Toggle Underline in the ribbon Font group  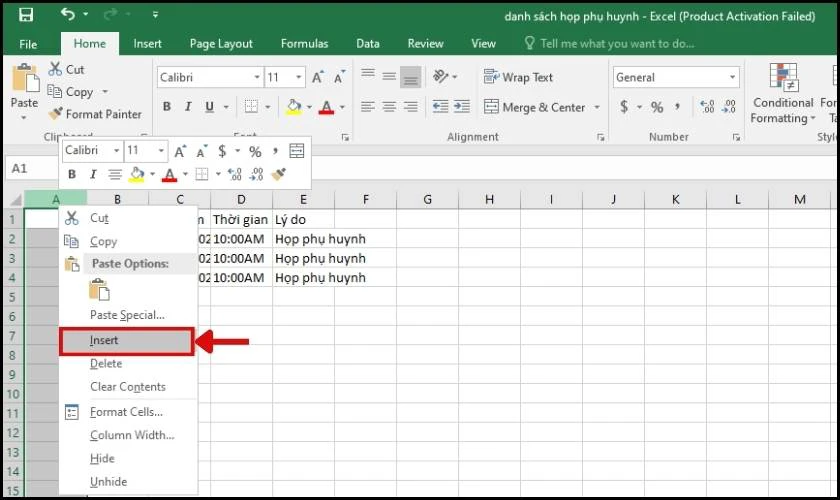click(x=210, y=107)
